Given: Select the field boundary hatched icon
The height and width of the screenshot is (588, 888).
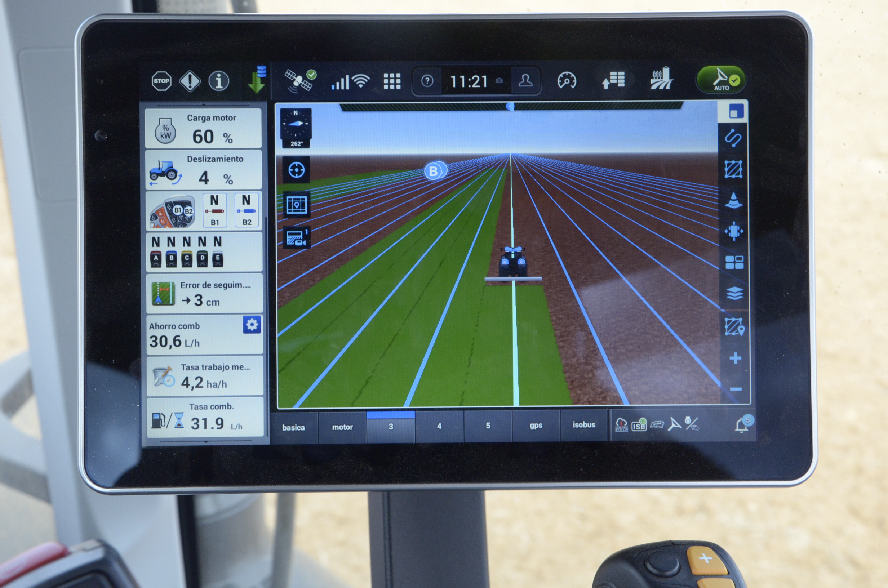Looking at the screenshot, I should click(733, 169).
